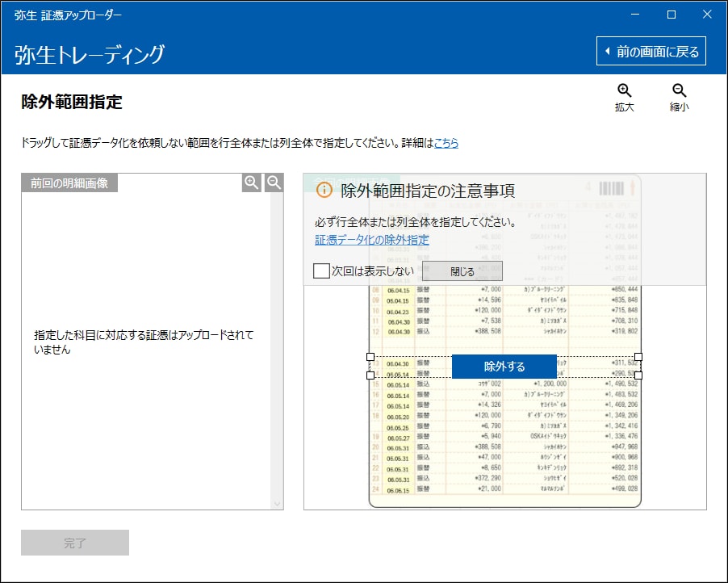Click the amount cell +14,596

489,300
